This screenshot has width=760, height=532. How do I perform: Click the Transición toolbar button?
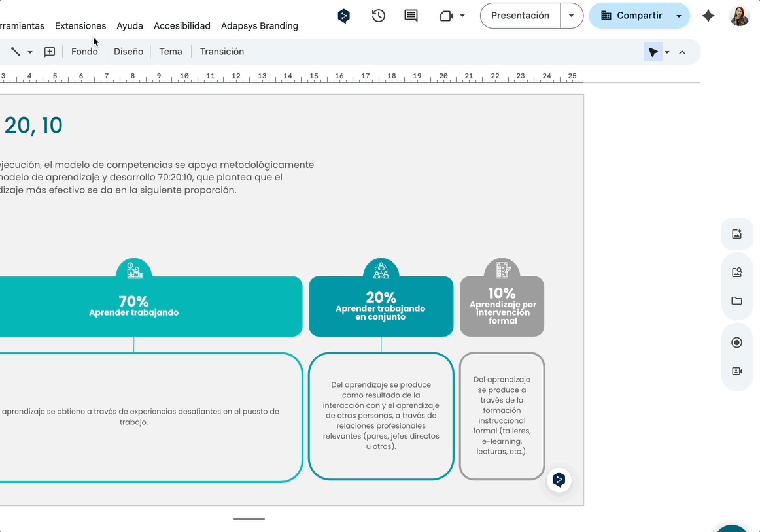[222, 52]
